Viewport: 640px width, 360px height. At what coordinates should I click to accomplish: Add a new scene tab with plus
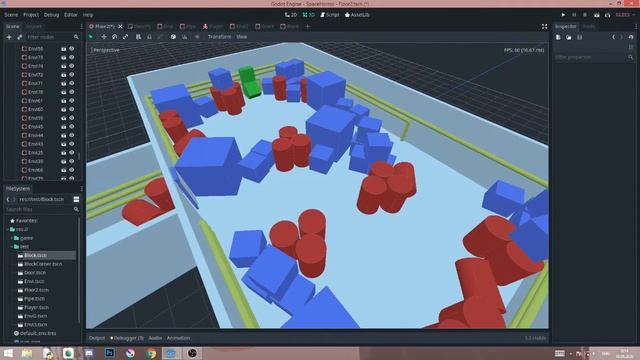pyautogui.click(x=308, y=27)
